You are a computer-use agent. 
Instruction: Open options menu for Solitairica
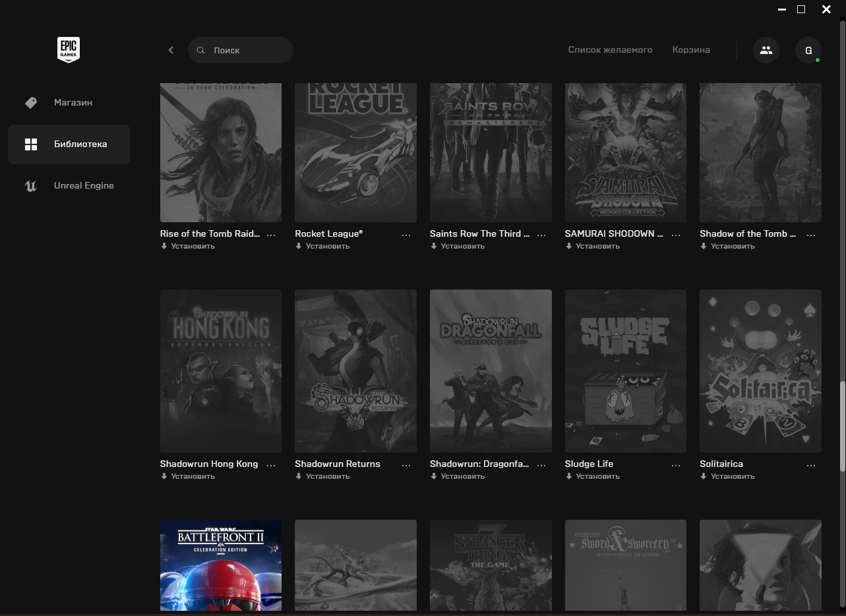pyautogui.click(x=811, y=464)
